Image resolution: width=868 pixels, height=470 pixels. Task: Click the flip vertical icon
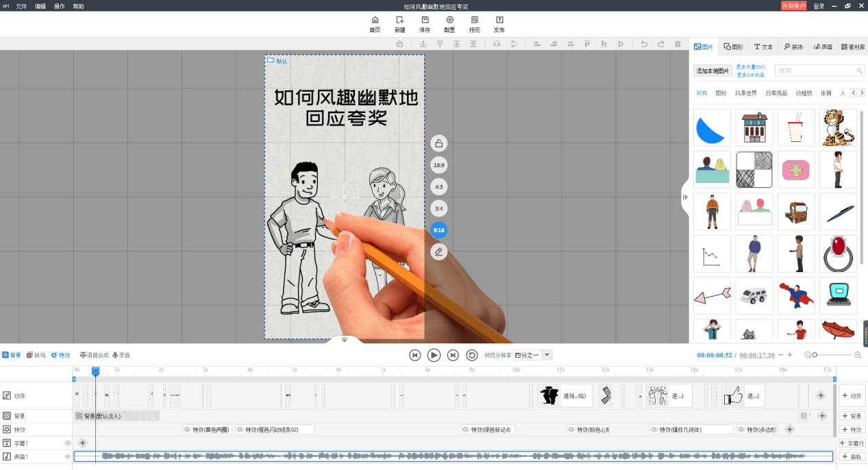tap(514, 44)
